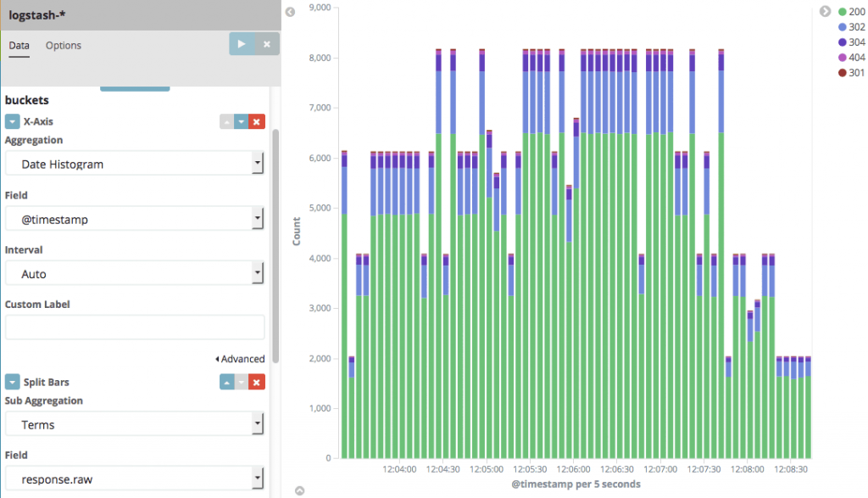Open the Aggregation dropdown showing Date Histogram
868x498 pixels.
136,164
